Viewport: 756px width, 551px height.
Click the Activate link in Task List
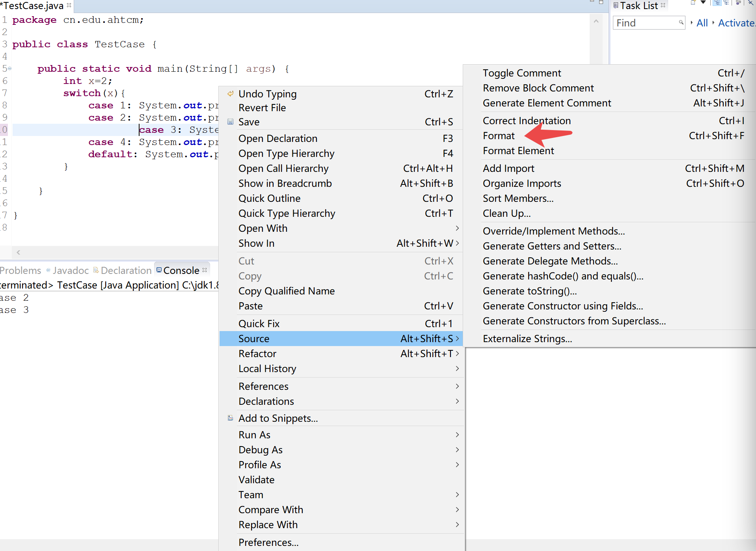[736, 22]
